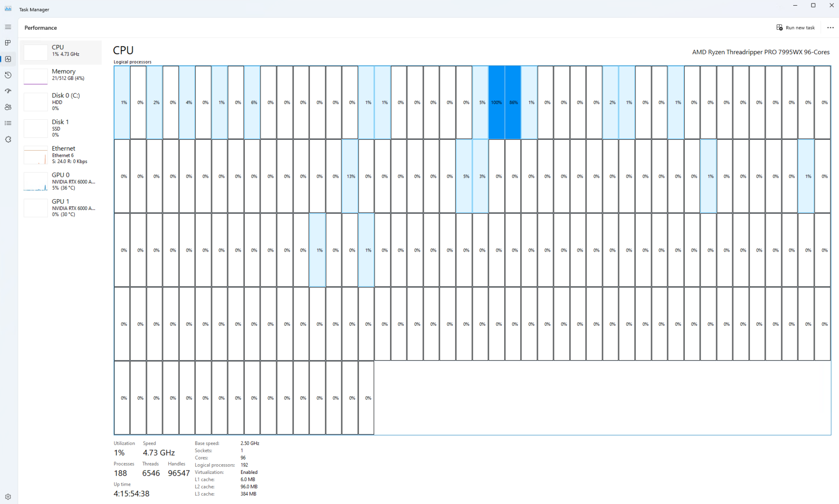Image resolution: width=839 pixels, height=504 pixels.
Task: Open Task Manager settings gear
Action: click(x=8, y=497)
